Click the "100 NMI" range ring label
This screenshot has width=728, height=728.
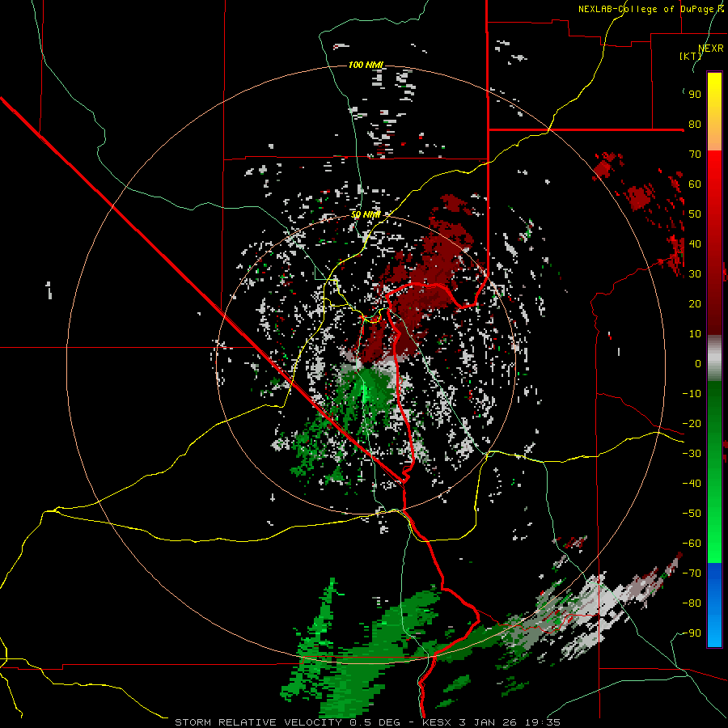pyautogui.click(x=366, y=65)
